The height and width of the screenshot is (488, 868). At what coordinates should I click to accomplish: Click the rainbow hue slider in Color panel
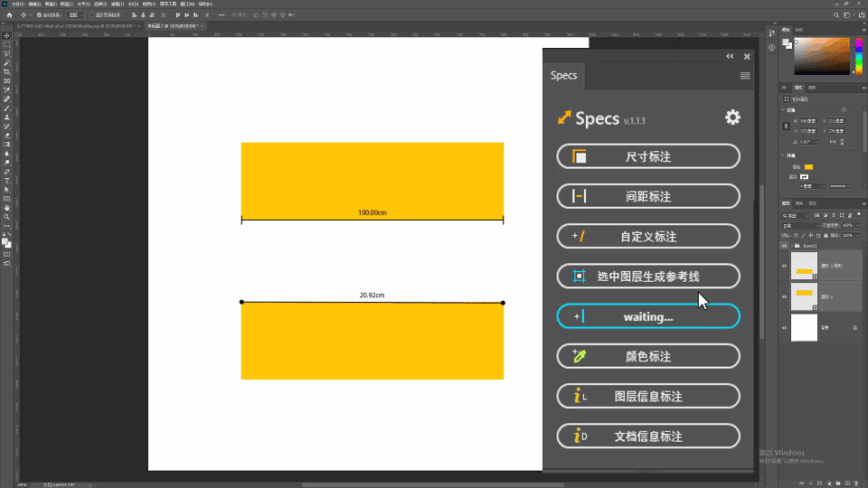[859, 56]
